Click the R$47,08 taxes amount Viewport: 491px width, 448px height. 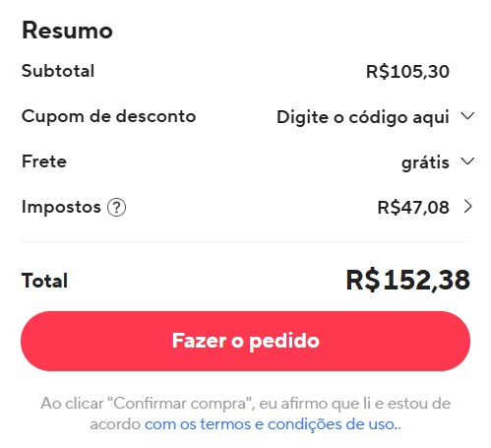point(413,208)
